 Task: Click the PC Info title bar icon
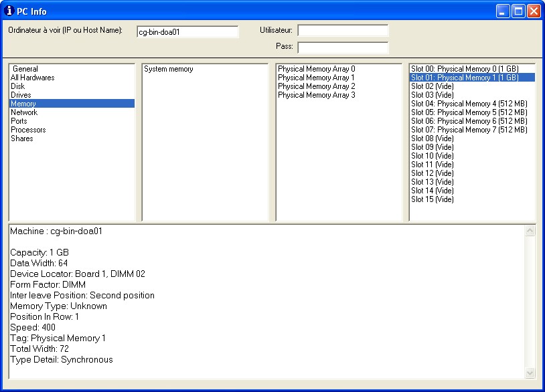pos(9,11)
